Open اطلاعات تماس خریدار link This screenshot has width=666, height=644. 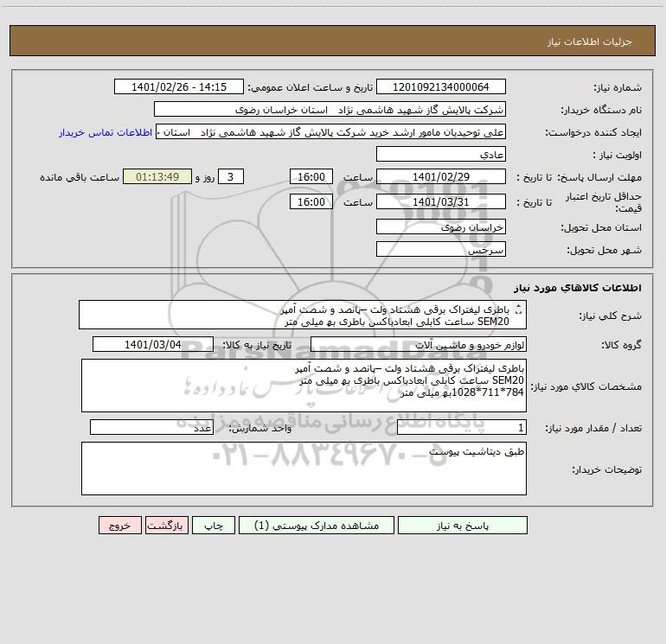106,132
